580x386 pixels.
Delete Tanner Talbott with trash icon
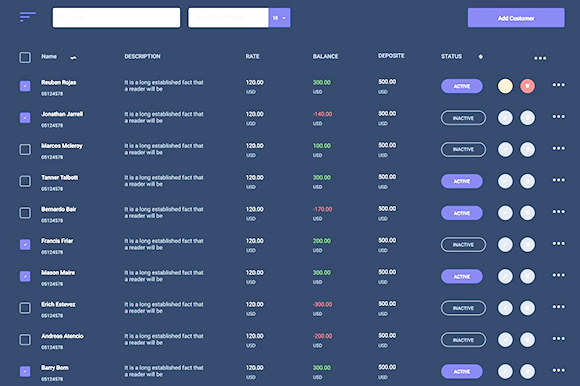(527, 181)
